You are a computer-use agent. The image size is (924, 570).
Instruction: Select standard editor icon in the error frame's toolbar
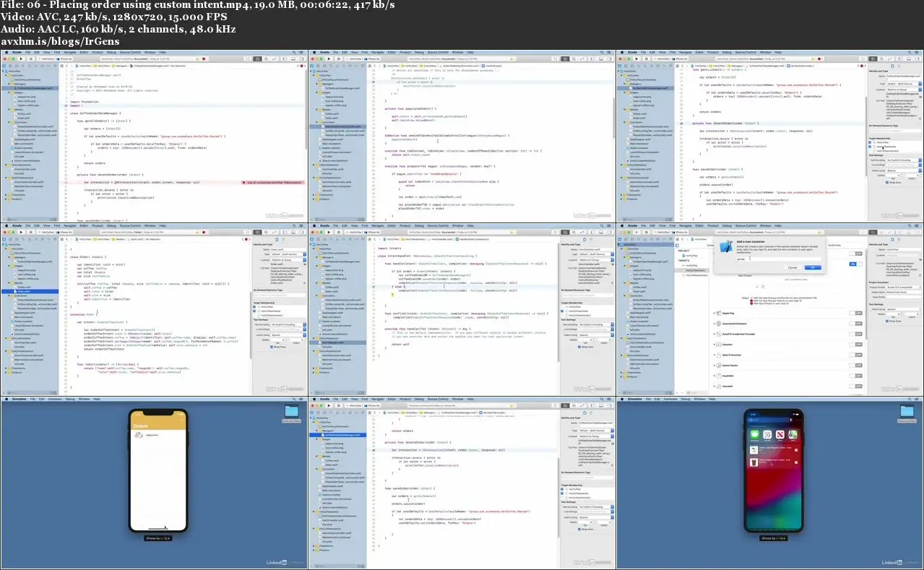coord(258,59)
